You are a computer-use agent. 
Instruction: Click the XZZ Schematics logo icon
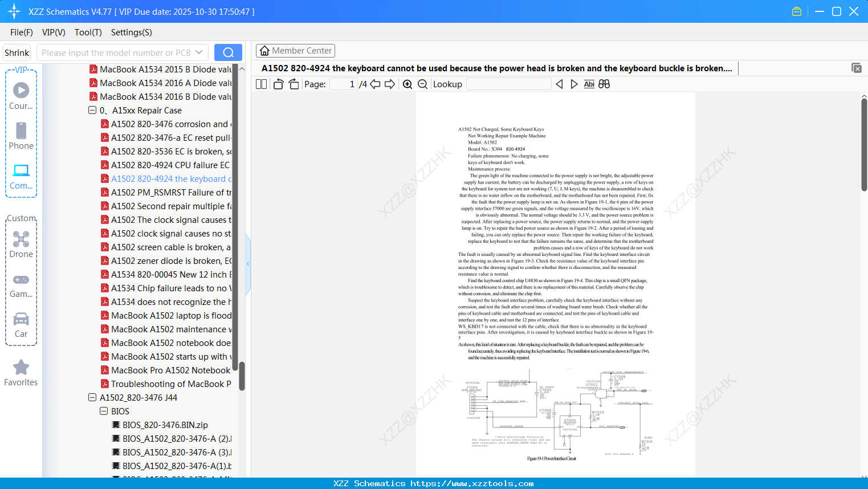click(14, 11)
